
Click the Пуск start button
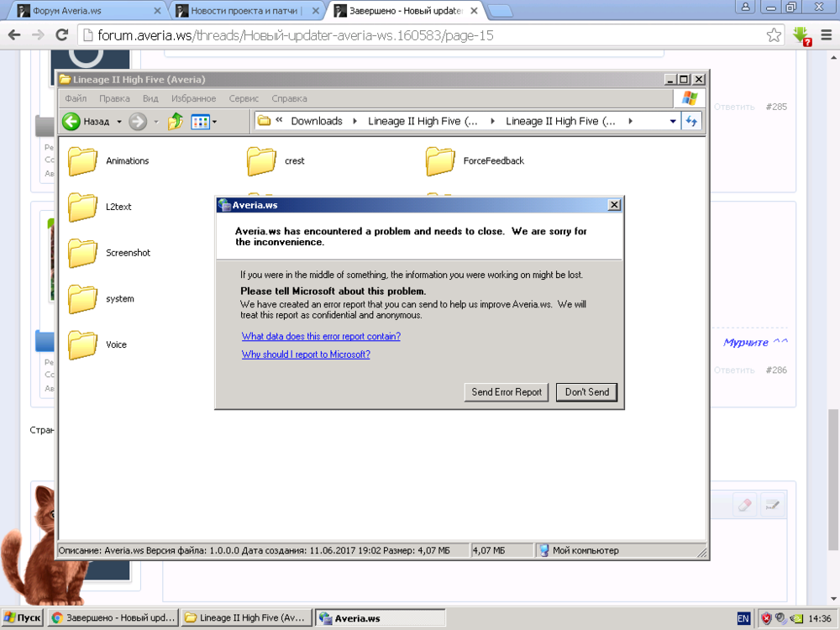[23, 617]
